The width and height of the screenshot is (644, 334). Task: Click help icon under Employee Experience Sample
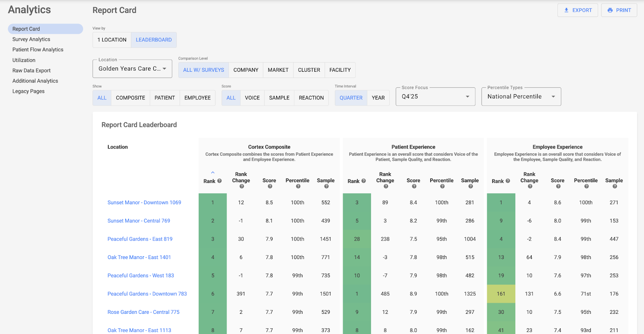(x=614, y=187)
